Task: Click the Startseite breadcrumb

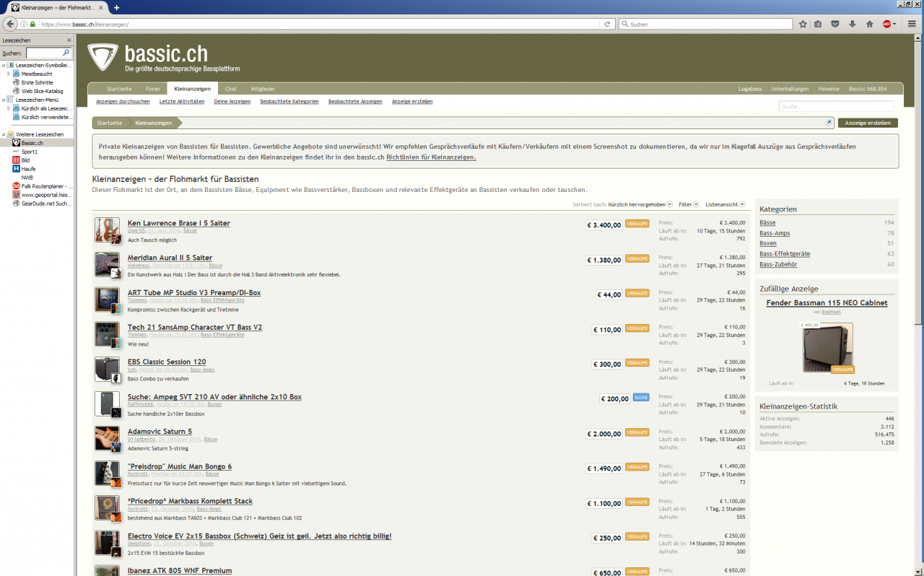Action: point(110,123)
